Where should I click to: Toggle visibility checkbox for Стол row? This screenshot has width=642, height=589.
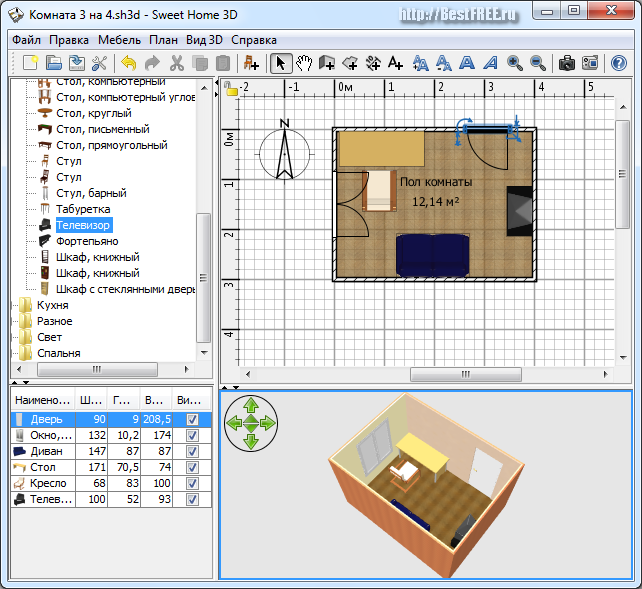pyautogui.click(x=192, y=467)
